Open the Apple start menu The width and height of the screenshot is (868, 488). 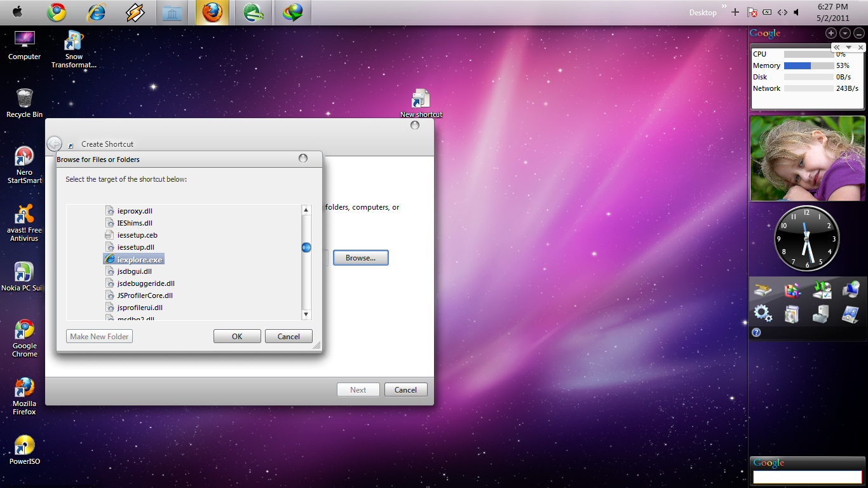(17, 11)
